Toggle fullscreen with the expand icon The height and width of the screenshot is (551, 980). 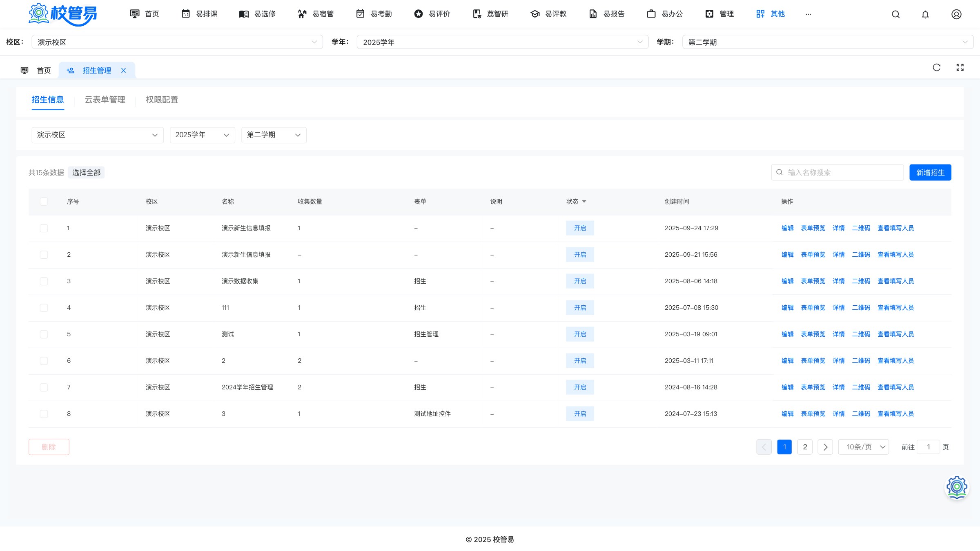960,67
